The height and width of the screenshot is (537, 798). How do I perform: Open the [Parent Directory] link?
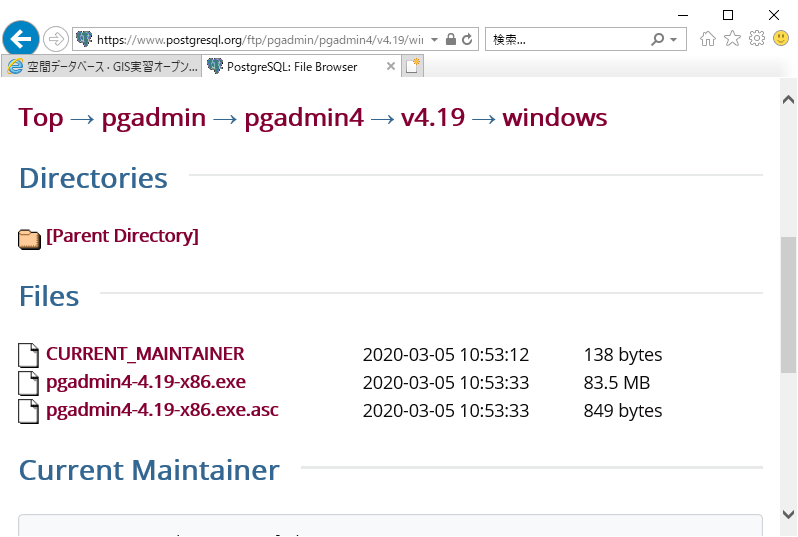point(122,236)
